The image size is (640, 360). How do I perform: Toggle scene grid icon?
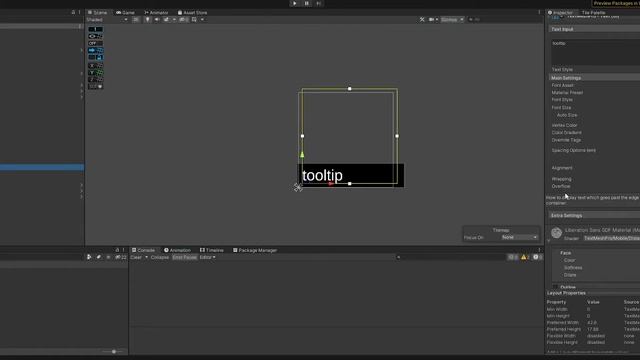pyautogui.click(x=194, y=20)
